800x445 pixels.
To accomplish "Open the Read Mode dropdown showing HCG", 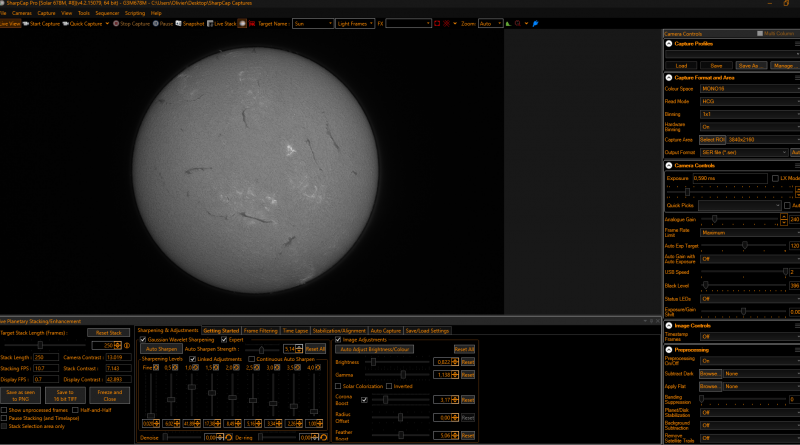I will [750, 102].
